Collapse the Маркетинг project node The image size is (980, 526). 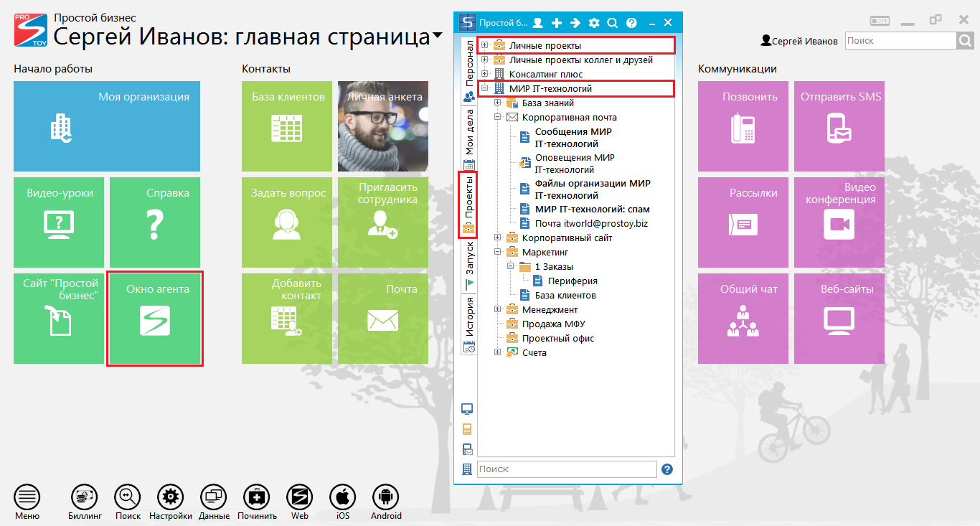click(x=498, y=252)
